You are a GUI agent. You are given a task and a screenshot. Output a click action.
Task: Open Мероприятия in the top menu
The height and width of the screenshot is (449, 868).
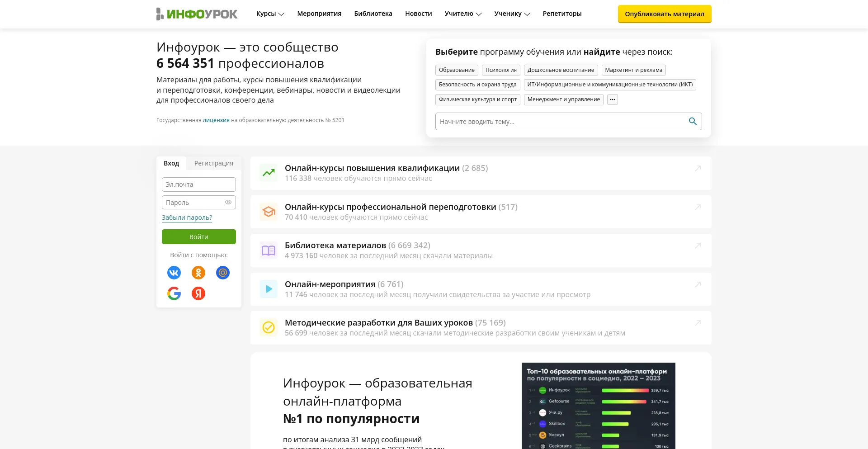click(x=319, y=14)
